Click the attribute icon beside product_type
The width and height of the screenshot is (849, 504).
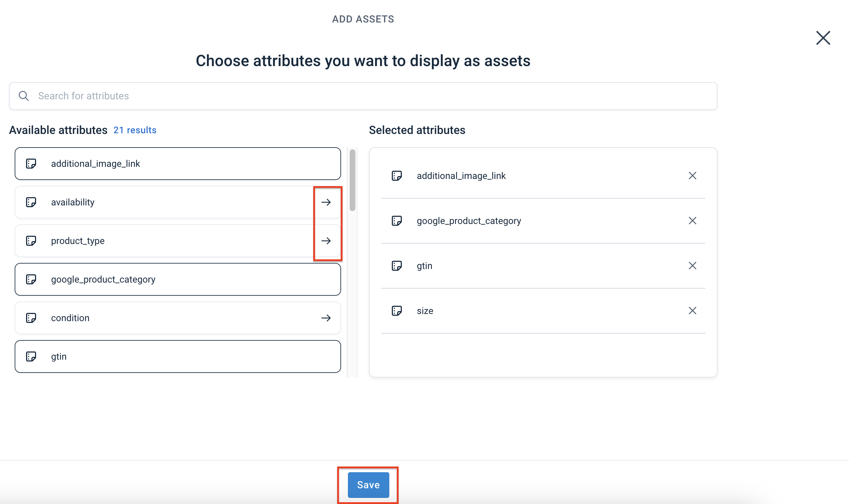[x=31, y=241]
